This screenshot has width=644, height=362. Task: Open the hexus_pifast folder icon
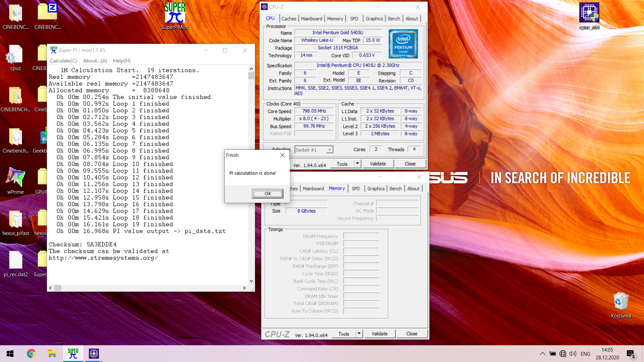pyautogui.click(x=15, y=223)
